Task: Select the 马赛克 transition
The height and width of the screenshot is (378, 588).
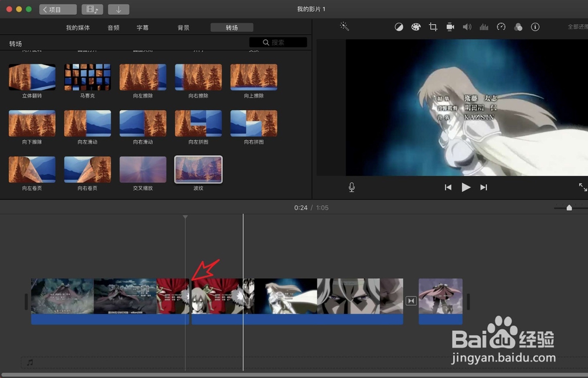Action: [x=88, y=77]
